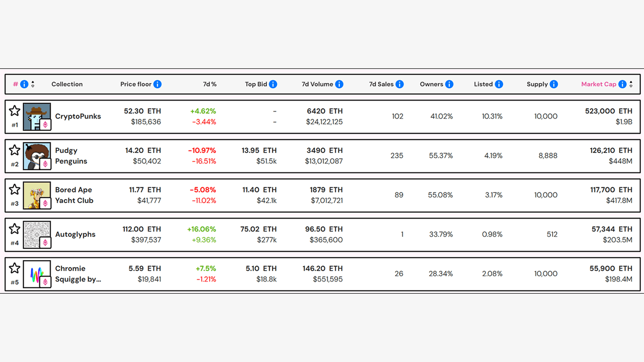Click the 7d Sales column header
Screen dimensions: 644x362
click(x=381, y=84)
